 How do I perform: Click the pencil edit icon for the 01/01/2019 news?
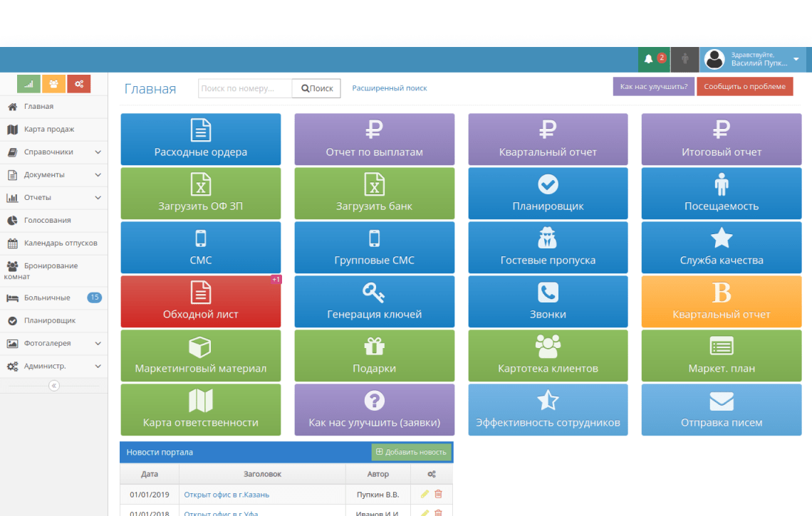click(425, 494)
